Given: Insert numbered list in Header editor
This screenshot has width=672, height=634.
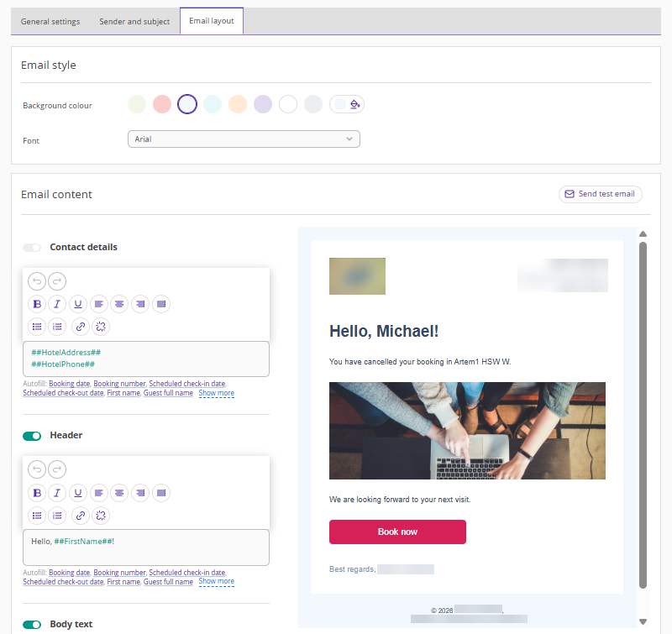Looking at the screenshot, I should coord(57,516).
